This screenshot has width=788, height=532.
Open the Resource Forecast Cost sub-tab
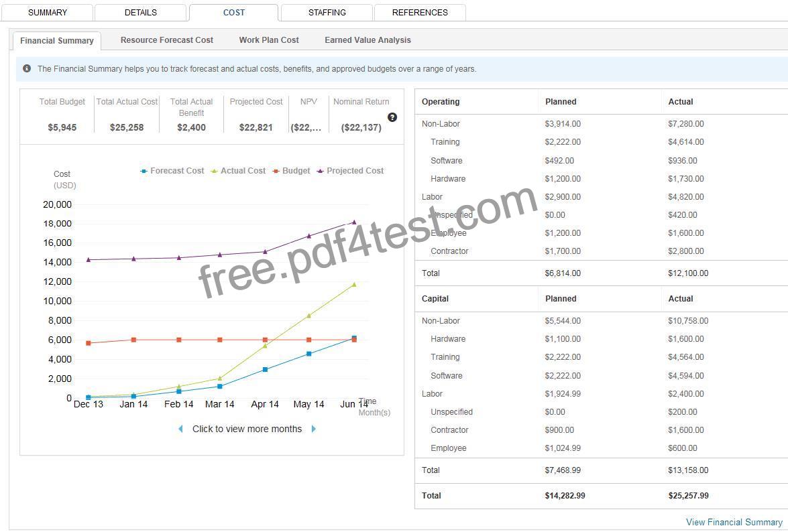[167, 40]
